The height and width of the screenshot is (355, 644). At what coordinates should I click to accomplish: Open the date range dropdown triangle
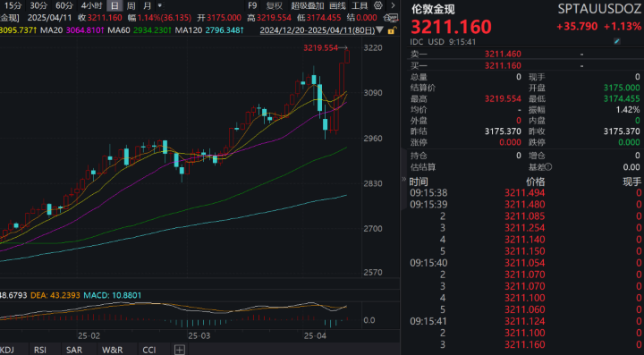(x=380, y=30)
